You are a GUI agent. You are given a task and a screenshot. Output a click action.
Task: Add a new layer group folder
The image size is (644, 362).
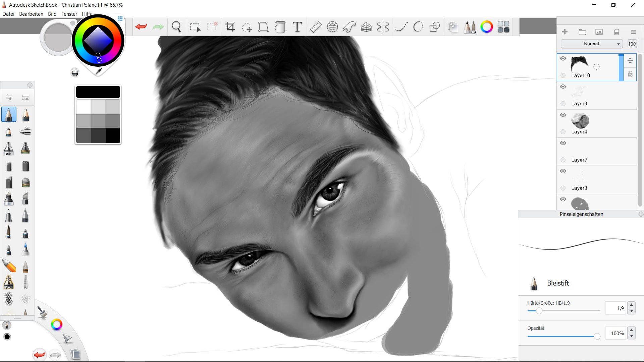[x=582, y=32]
